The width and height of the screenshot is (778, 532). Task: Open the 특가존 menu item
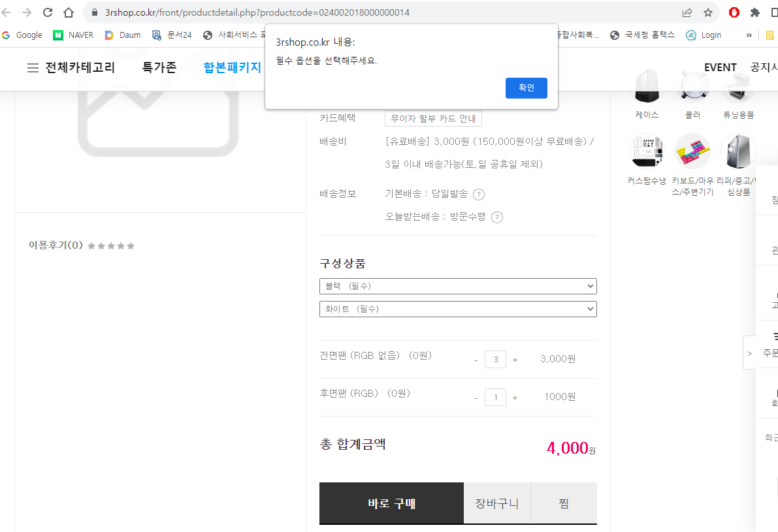(159, 67)
